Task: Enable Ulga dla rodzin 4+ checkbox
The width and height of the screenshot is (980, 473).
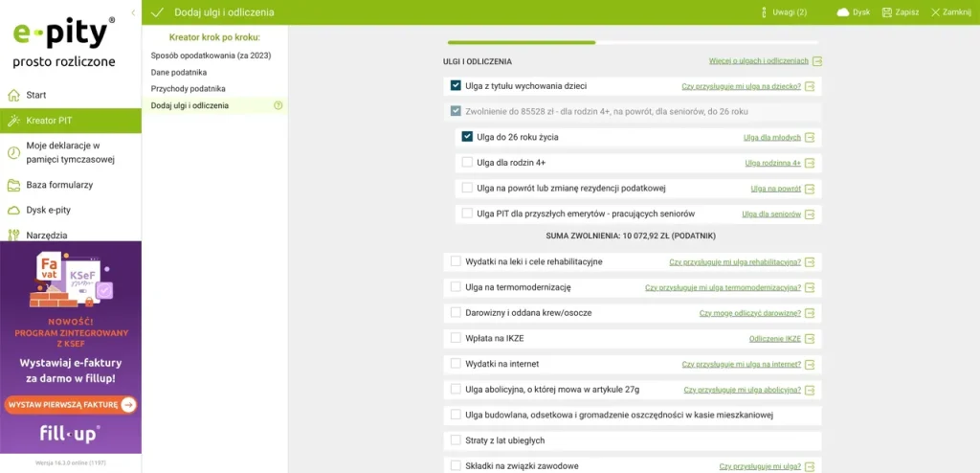Action: (467, 163)
